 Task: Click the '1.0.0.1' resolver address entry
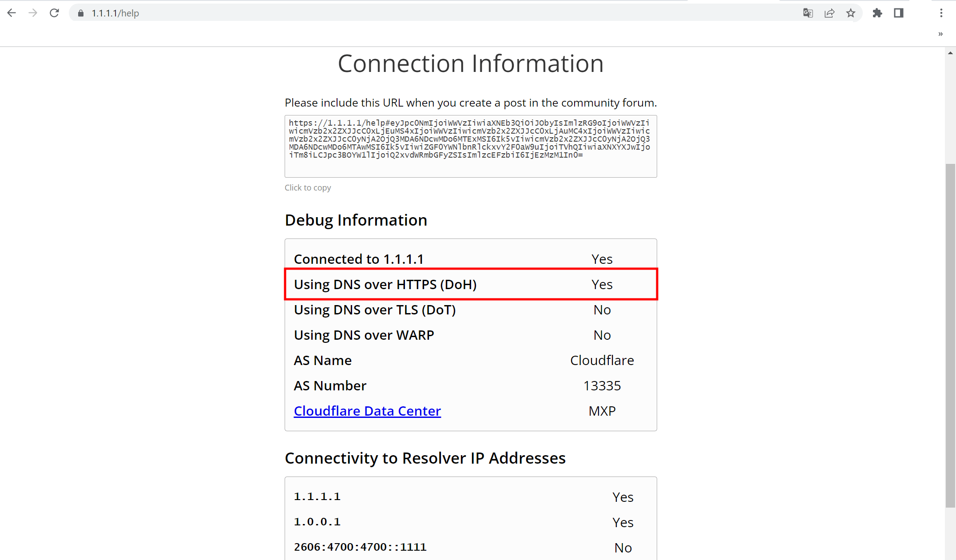click(317, 522)
